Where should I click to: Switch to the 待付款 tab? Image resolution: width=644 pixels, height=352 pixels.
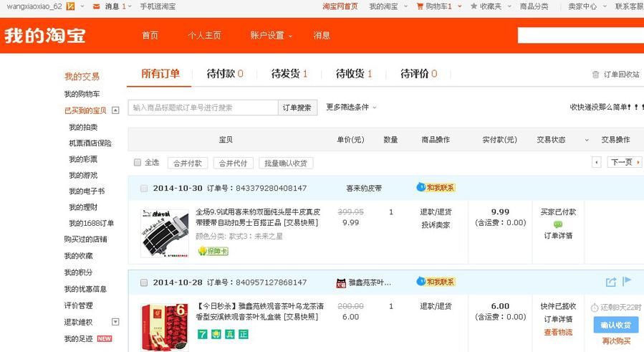pyautogui.click(x=225, y=74)
